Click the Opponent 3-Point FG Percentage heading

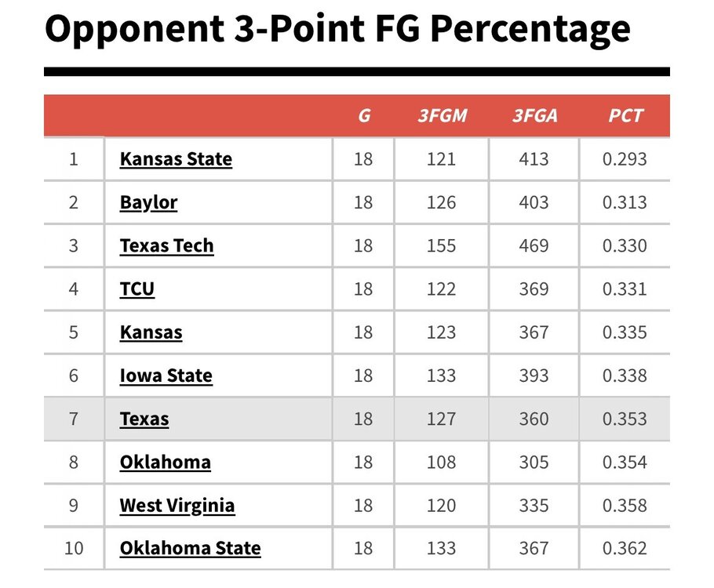(x=337, y=29)
